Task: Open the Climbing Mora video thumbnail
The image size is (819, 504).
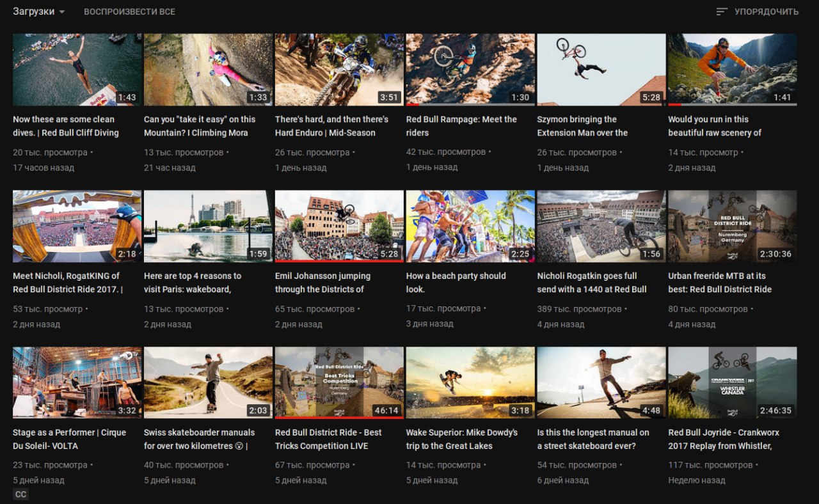Action: click(x=208, y=70)
